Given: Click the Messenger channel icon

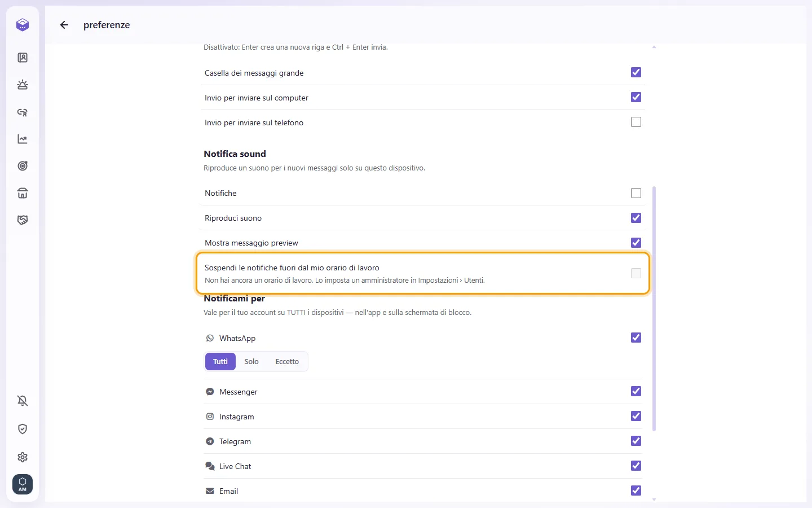Looking at the screenshot, I should (x=210, y=392).
